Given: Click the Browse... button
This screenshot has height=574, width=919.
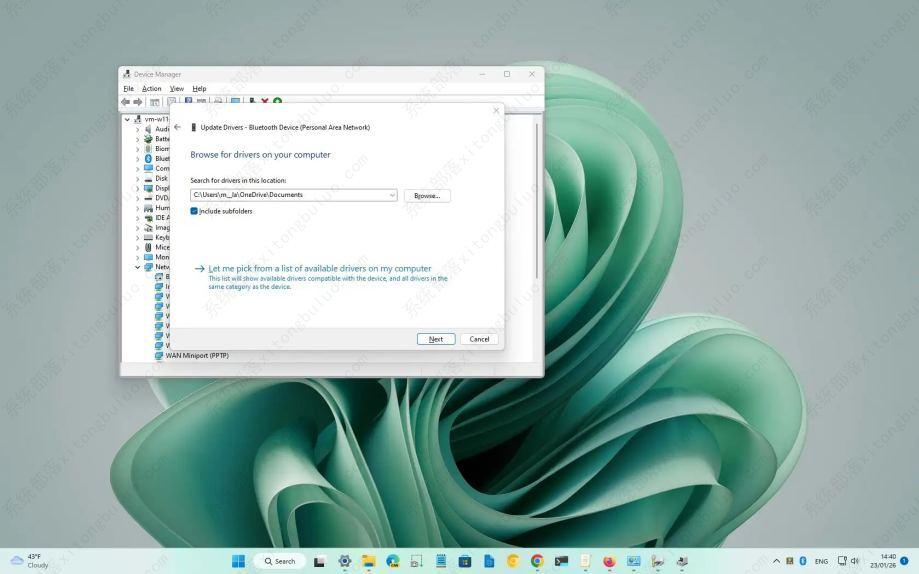Looking at the screenshot, I should [x=427, y=196].
